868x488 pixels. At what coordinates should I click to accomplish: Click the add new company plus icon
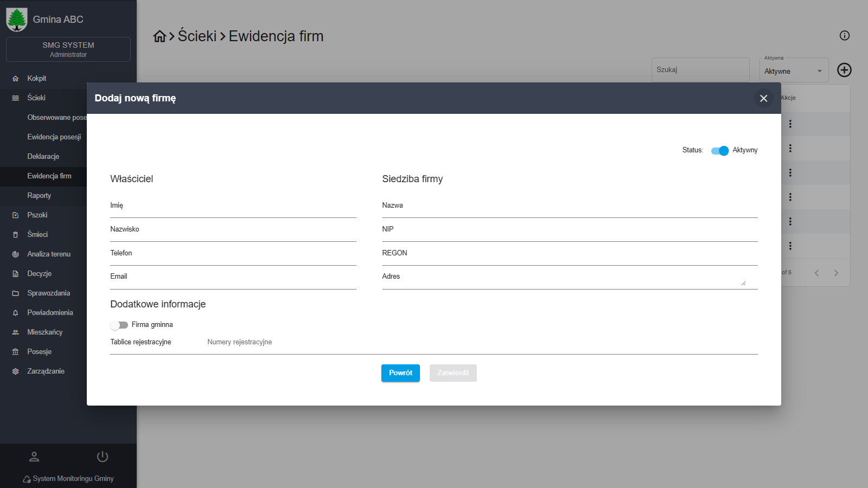844,70
